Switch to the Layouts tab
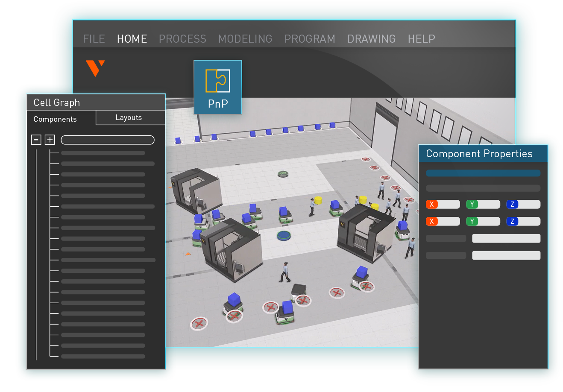Image resolution: width=563 pixels, height=392 pixels. click(130, 117)
